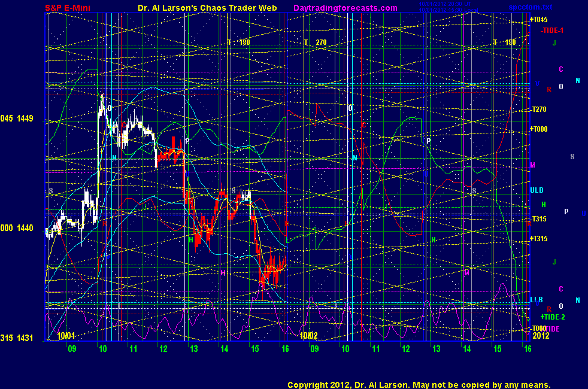Image resolution: width=588 pixels, height=389 pixels.
Task: Click 'Dr. Al Larson's Chaos Trader Web' heading
Action: click(x=207, y=8)
